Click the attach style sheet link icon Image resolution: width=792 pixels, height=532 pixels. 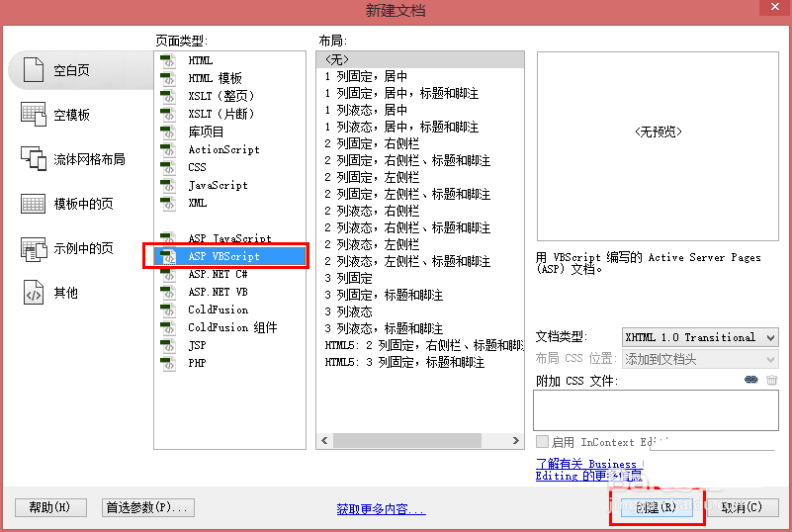coord(751,380)
